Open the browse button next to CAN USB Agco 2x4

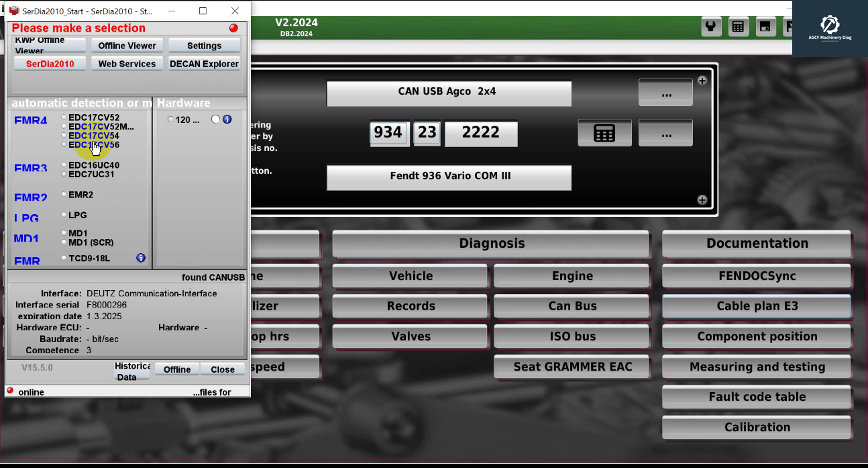point(665,92)
